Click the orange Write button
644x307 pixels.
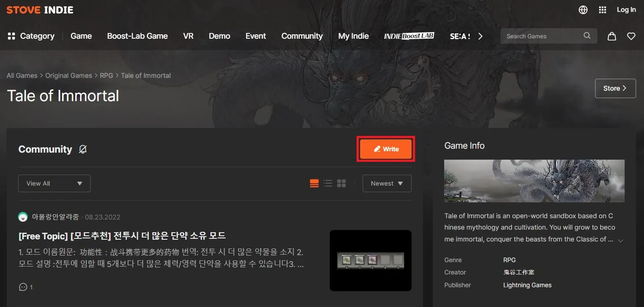pos(386,149)
